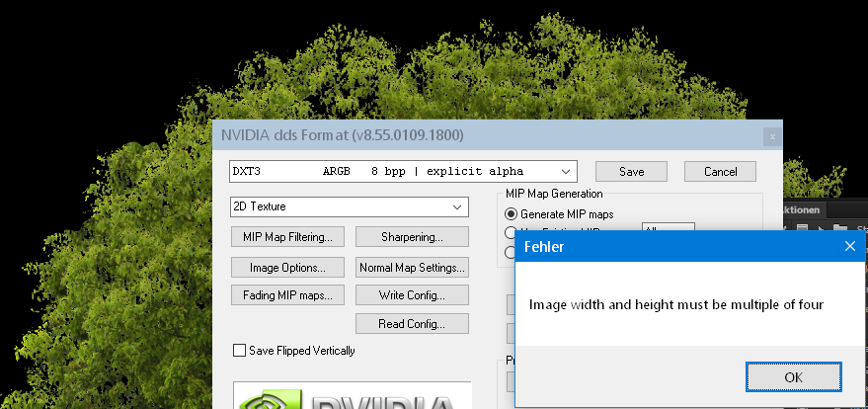Enable Save Flipped Vertically checkbox
The width and height of the screenshot is (868, 409).
pos(239,351)
